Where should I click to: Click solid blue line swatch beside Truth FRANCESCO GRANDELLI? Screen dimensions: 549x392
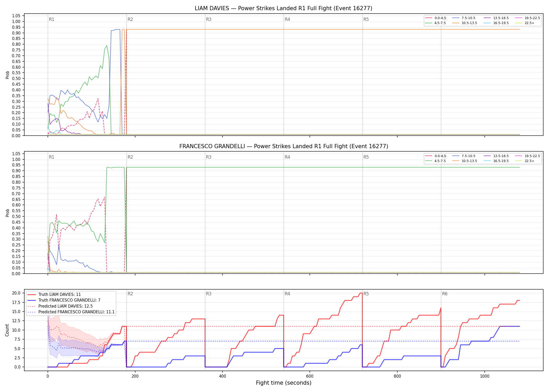(32, 300)
